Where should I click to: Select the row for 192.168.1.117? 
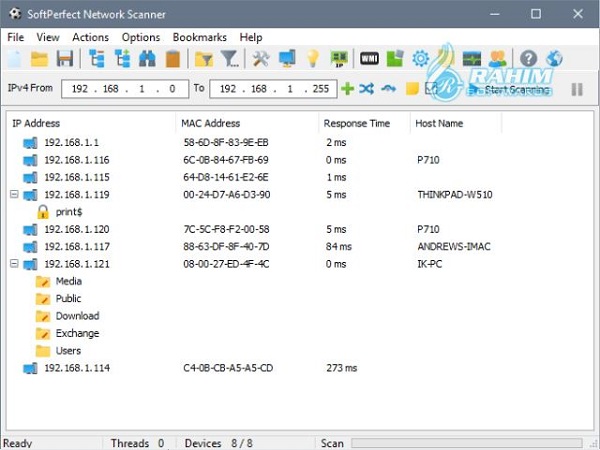click(x=300, y=246)
